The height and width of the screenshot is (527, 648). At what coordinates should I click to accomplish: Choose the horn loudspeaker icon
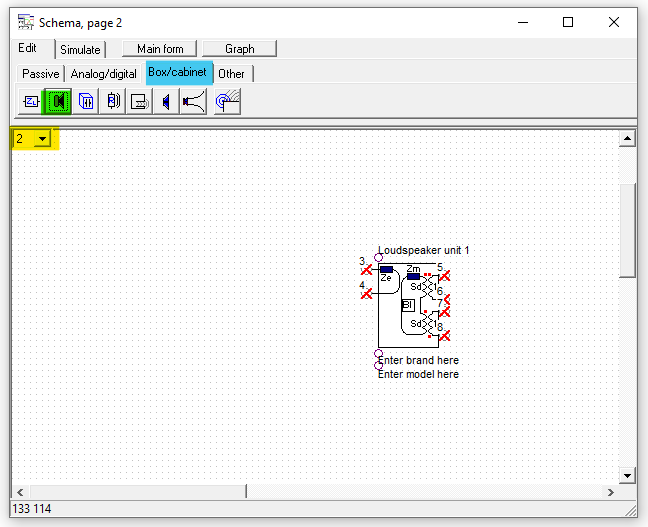click(x=193, y=101)
